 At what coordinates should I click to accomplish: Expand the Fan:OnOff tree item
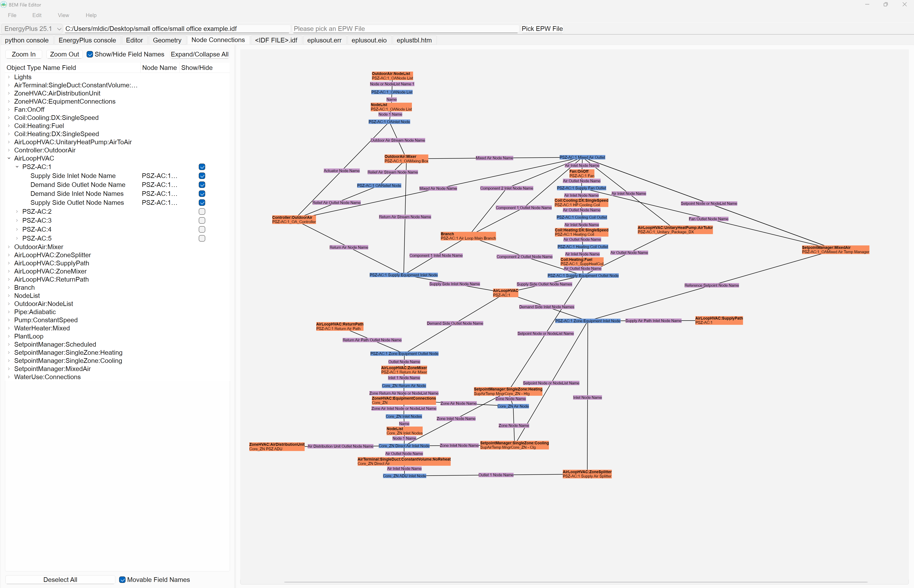coord(9,110)
